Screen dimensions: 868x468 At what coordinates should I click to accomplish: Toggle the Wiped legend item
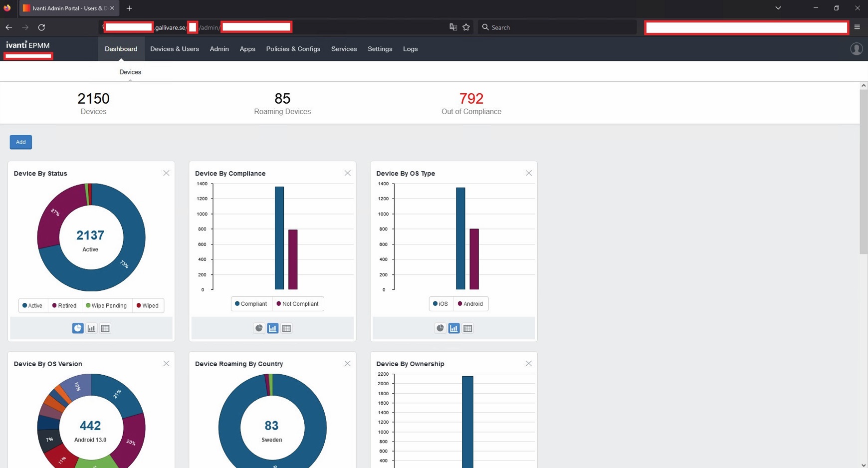click(x=148, y=306)
